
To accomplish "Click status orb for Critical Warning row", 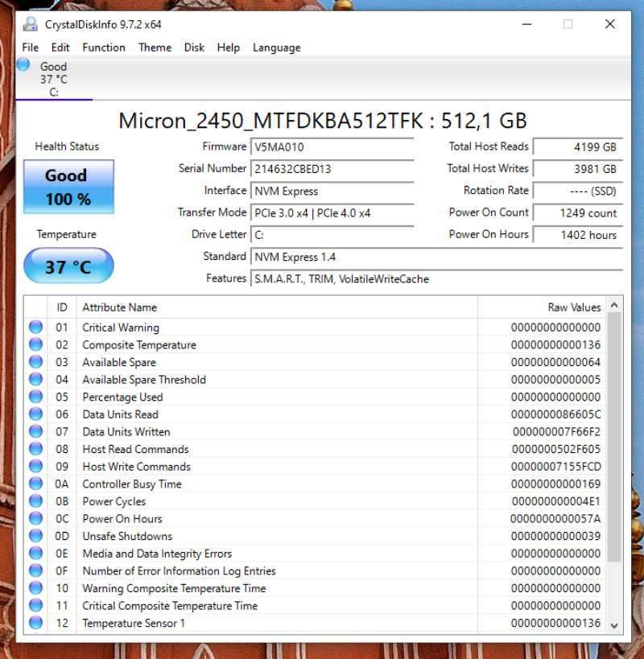I will click(35, 327).
